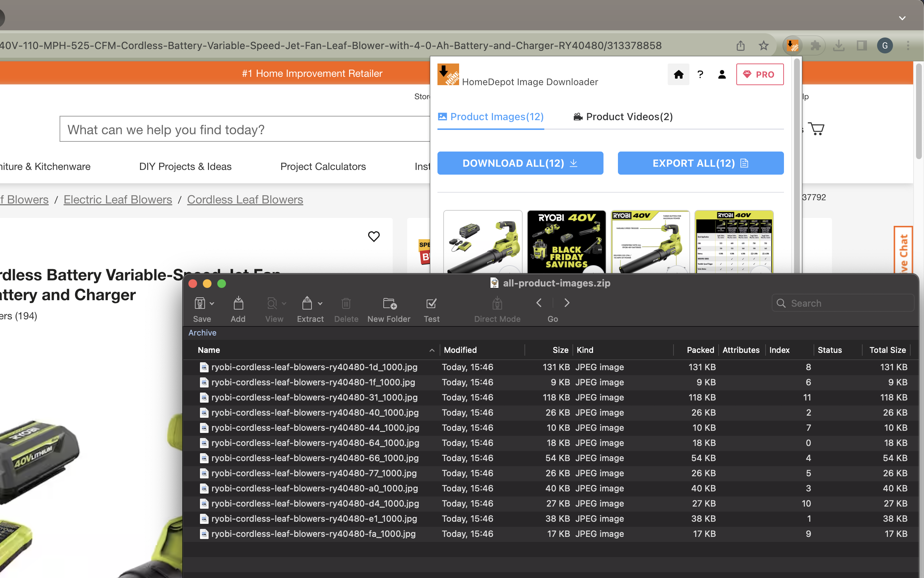Click the Extract icon in the archive toolbar
This screenshot has width=924, height=578.
tap(308, 303)
